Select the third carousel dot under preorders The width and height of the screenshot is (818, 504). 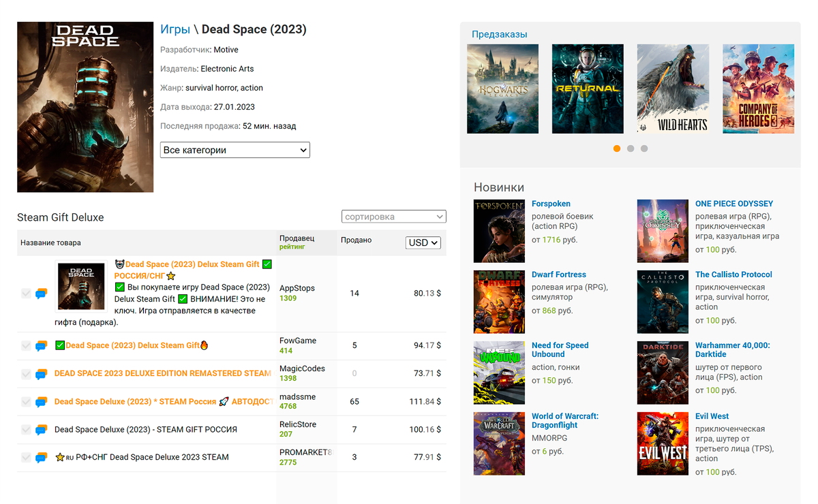[x=644, y=148]
